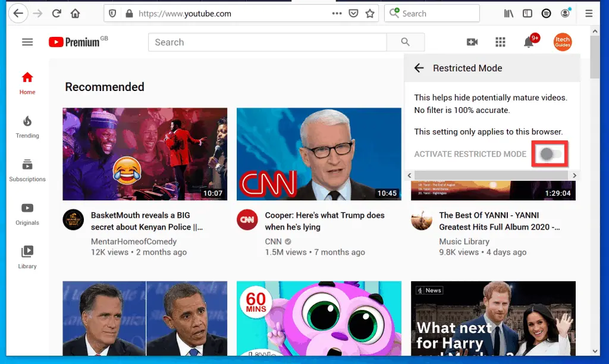Image resolution: width=609 pixels, height=364 pixels.
Task: Visit CNN channel name link
Action: [x=273, y=241]
